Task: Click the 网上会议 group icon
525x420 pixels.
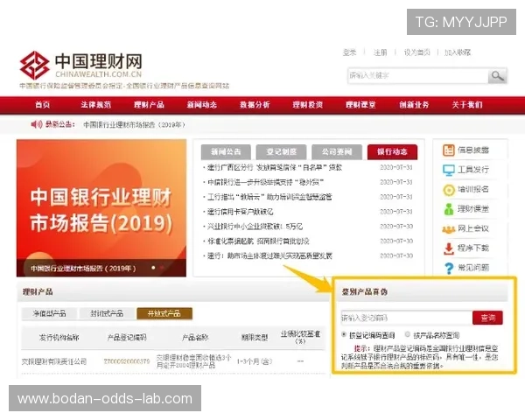Action: click(448, 229)
